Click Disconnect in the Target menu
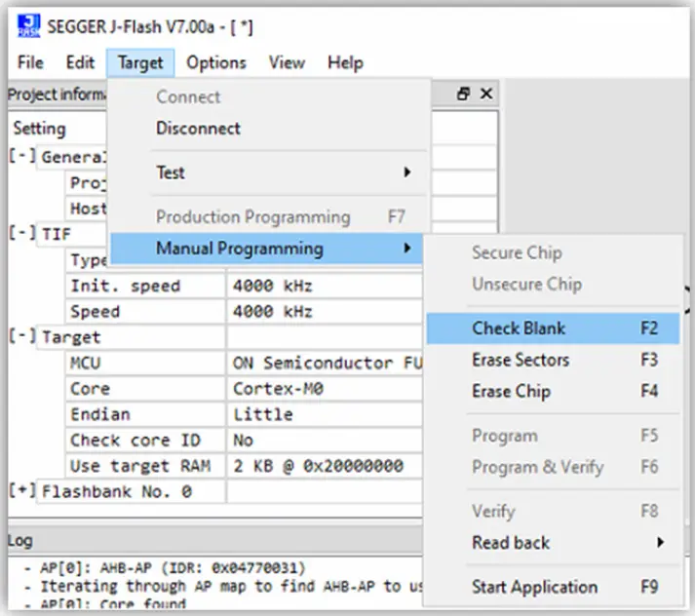The height and width of the screenshot is (616, 695). pyautogui.click(x=198, y=129)
